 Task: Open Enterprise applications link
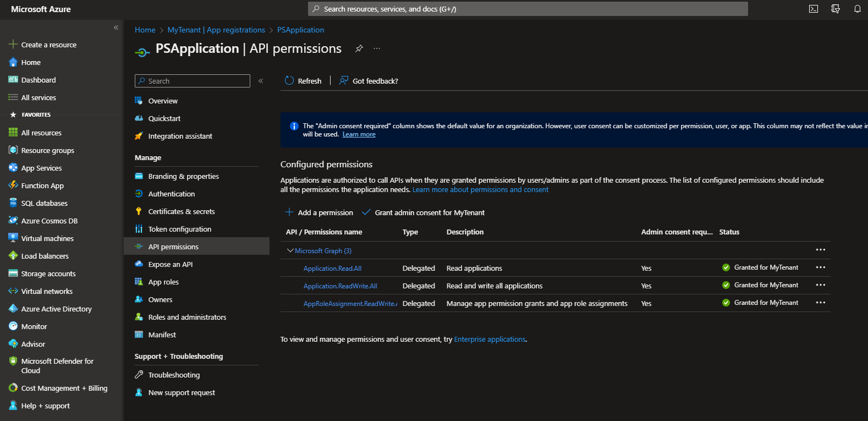pos(490,339)
